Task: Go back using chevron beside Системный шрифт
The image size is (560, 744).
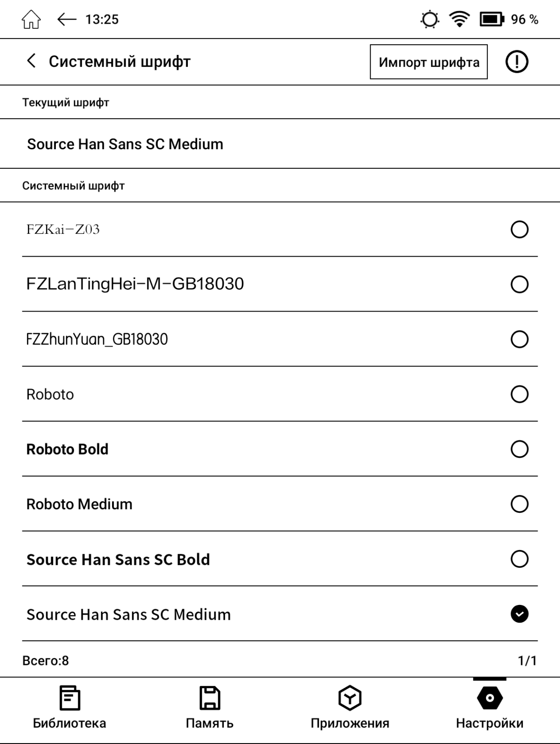Action: coord(31,61)
